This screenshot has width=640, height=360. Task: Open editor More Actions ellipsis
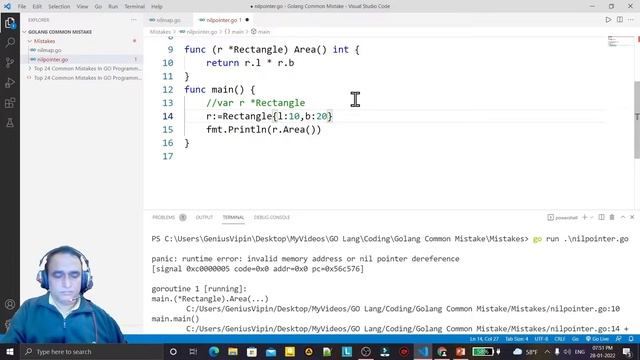click(631, 20)
